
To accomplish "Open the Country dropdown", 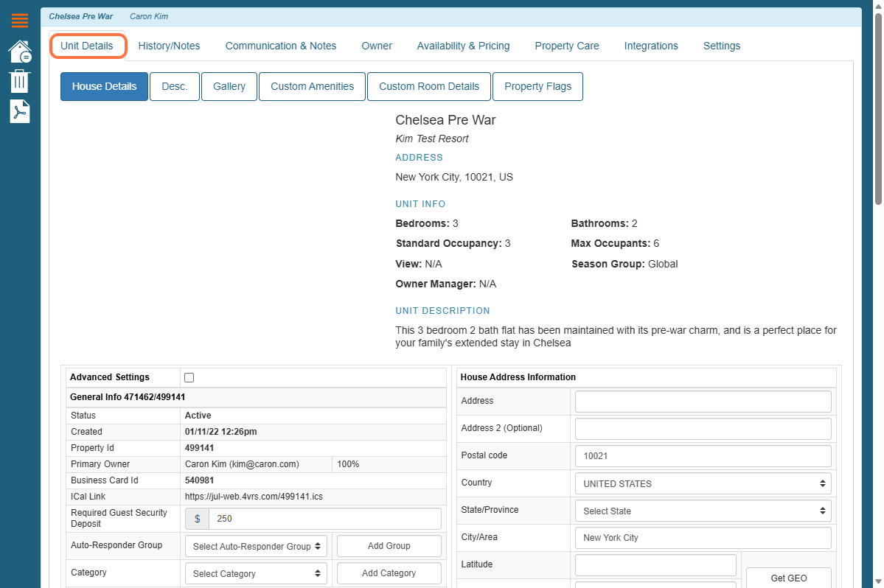I will (703, 484).
